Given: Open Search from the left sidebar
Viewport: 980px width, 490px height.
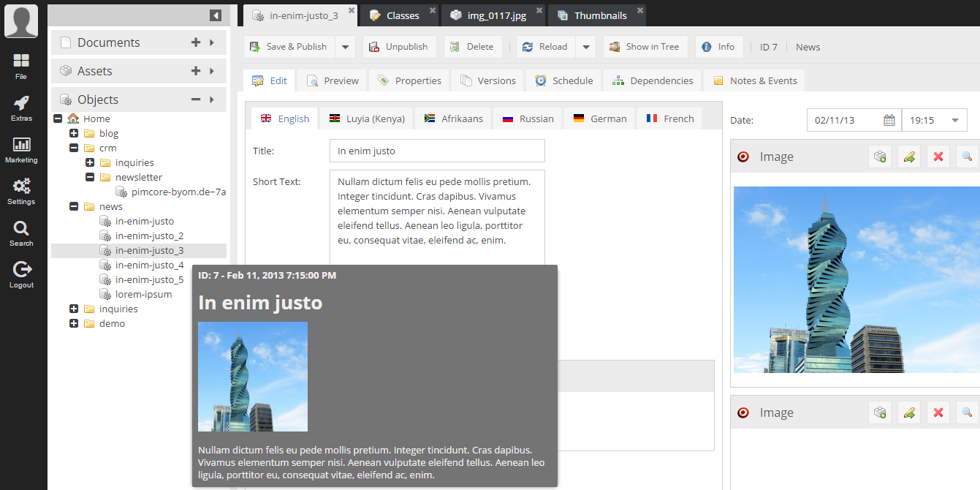Looking at the screenshot, I should pos(21,233).
